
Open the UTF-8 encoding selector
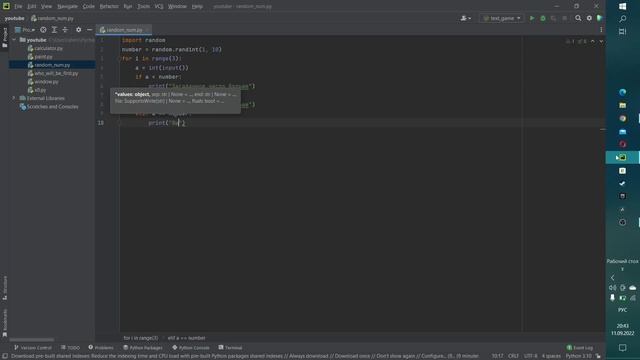click(x=531, y=356)
